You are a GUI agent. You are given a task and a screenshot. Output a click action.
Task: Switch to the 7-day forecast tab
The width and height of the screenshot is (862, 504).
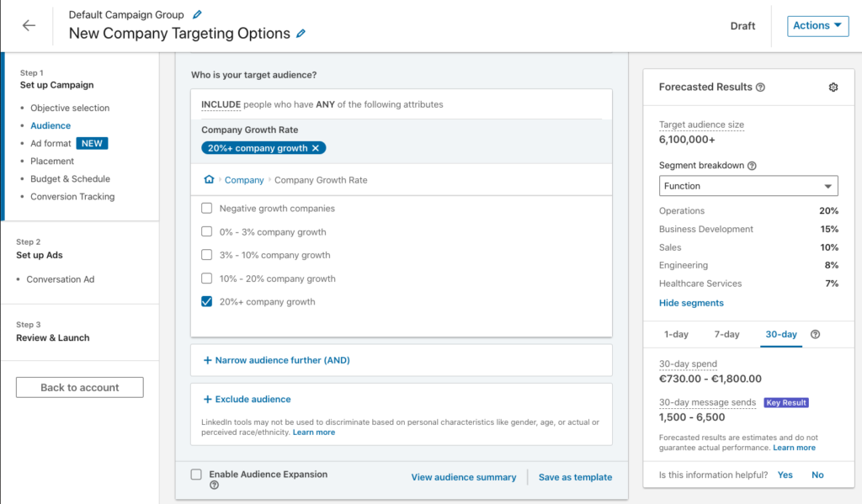click(726, 333)
